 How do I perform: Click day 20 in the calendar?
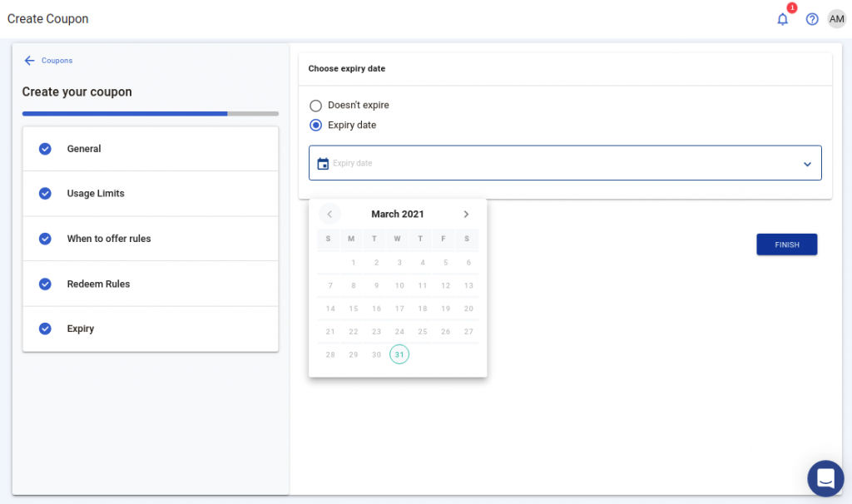click(x=468, y=309)
